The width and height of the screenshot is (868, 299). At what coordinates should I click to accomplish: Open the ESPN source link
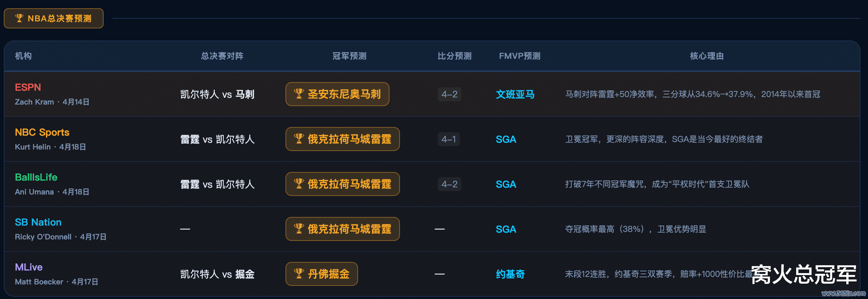[28, 87]
